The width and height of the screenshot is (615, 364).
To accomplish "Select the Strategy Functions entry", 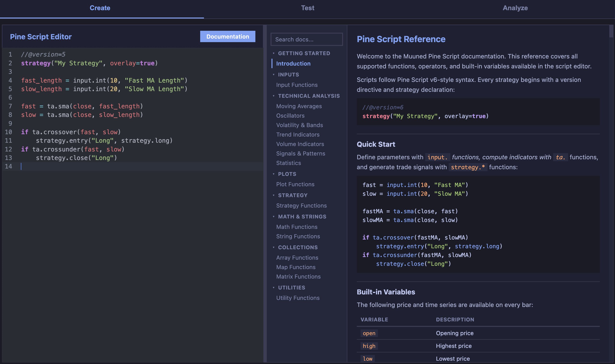I will (x=302, y=205).
